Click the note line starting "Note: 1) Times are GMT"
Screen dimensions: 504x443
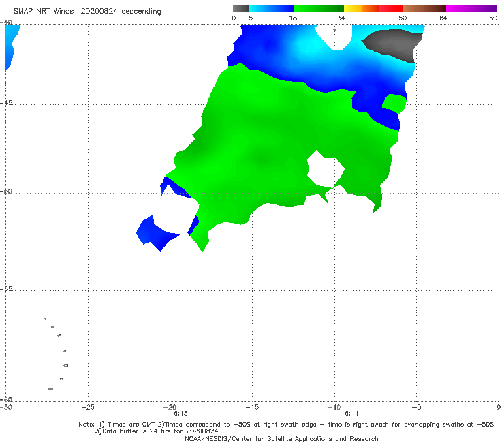[286, 425]
